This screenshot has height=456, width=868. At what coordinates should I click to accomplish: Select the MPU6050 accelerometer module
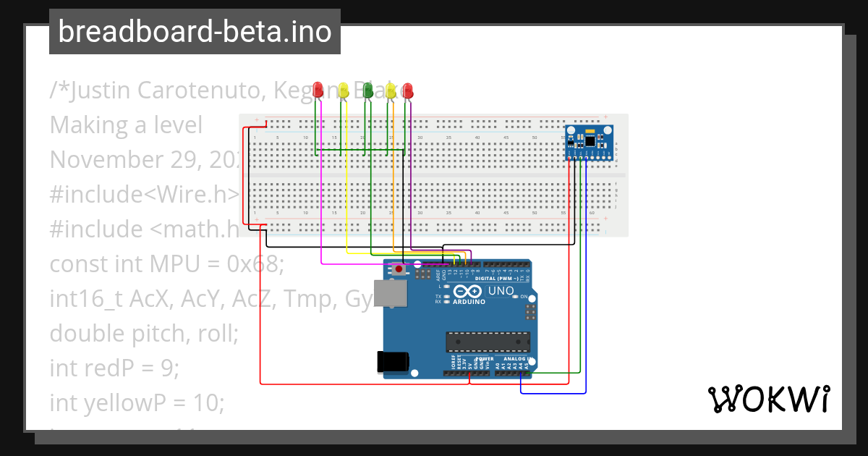(x=590, y=142)
